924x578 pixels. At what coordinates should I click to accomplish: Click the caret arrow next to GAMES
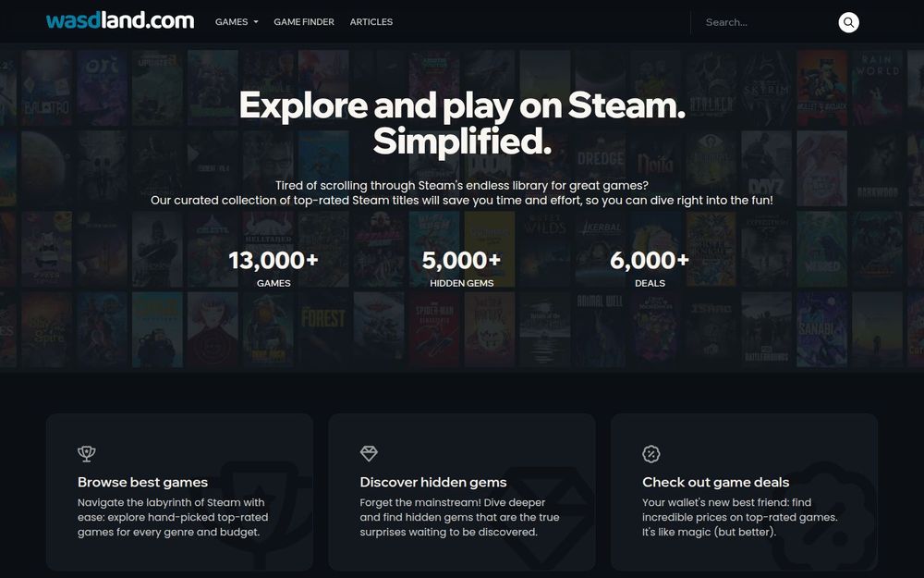coord(256,22)
